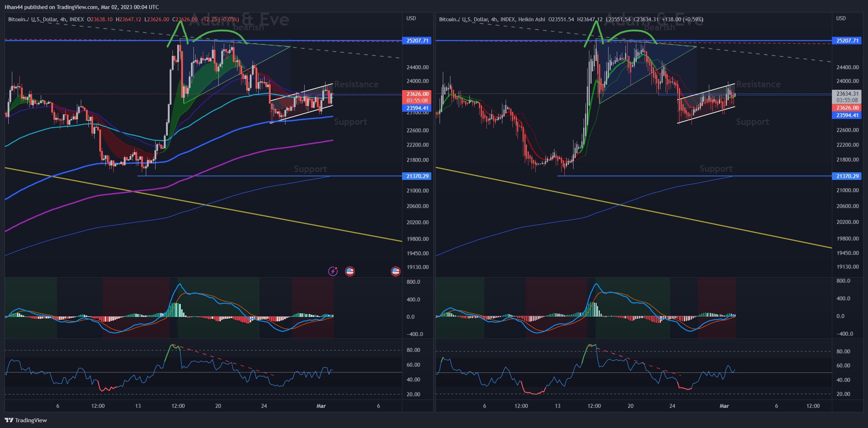
Task: Click the 24400.00 price on candlestick chart axis
Action: tap(418, 67)
